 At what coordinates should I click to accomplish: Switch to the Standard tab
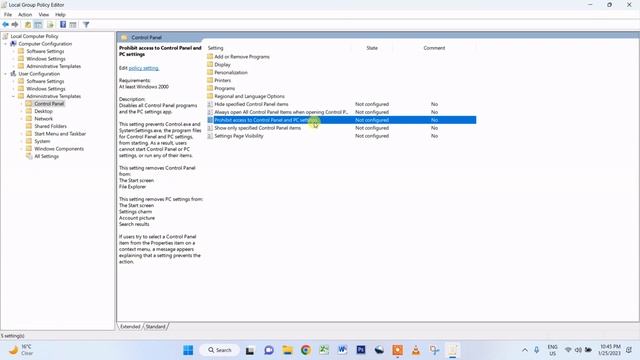pos(156,327)
